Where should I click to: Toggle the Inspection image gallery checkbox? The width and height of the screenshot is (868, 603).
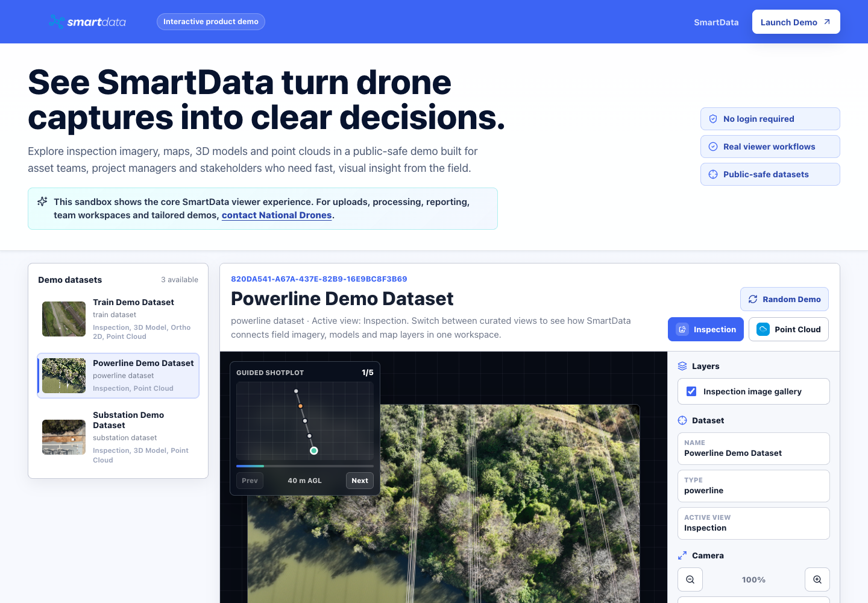point(691,391)
